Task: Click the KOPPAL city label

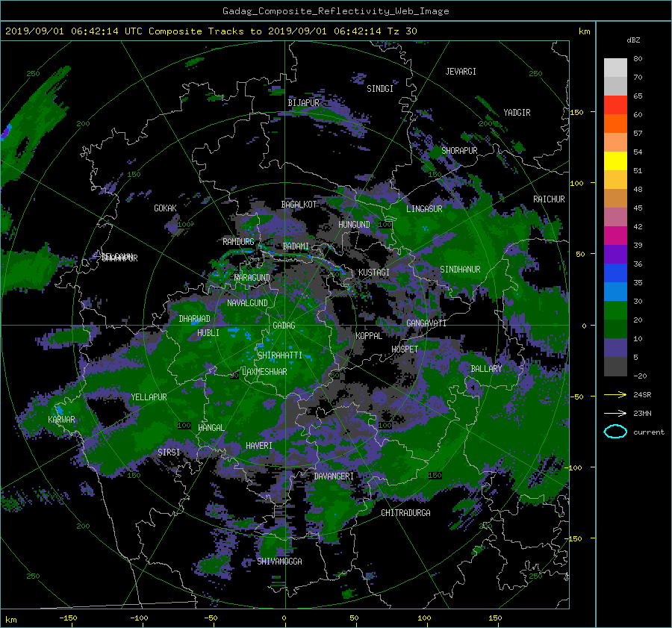Action: [x=369, y=336]
